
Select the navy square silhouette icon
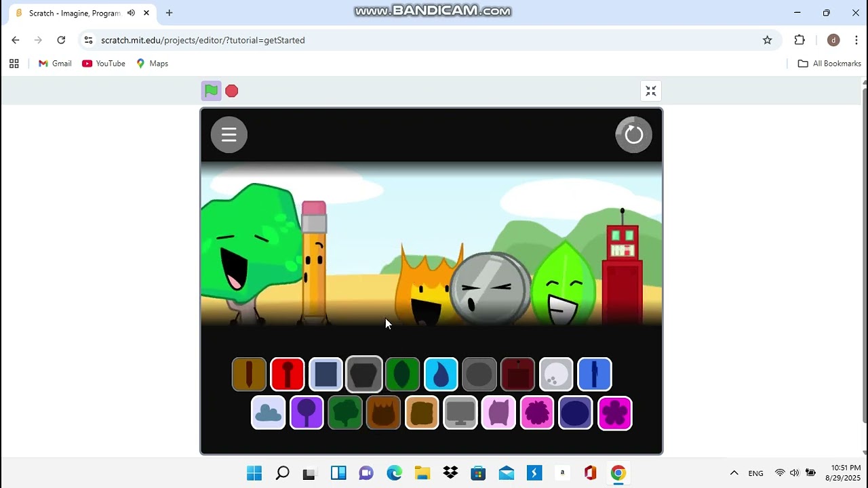click(x=326, y=374)
